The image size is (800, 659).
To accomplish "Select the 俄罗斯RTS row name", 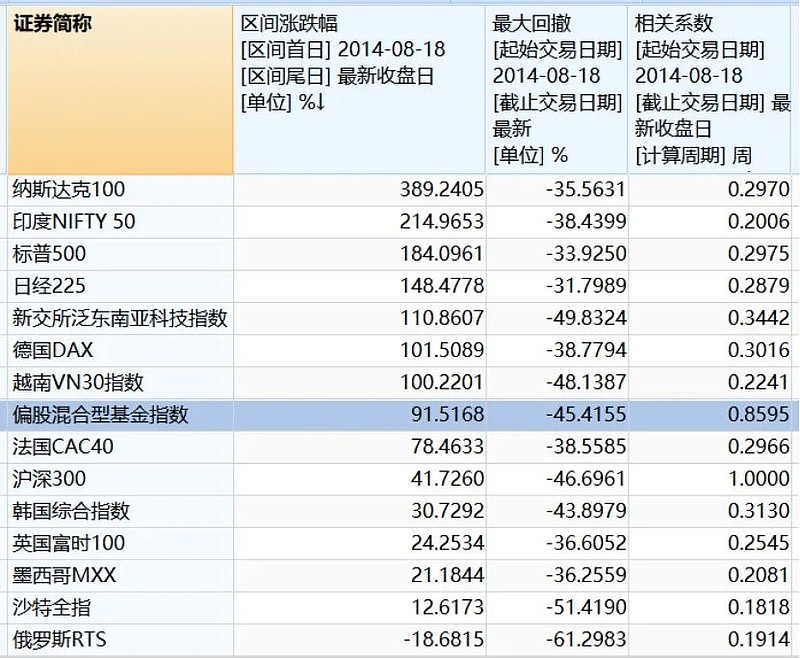I will point(60,640).
